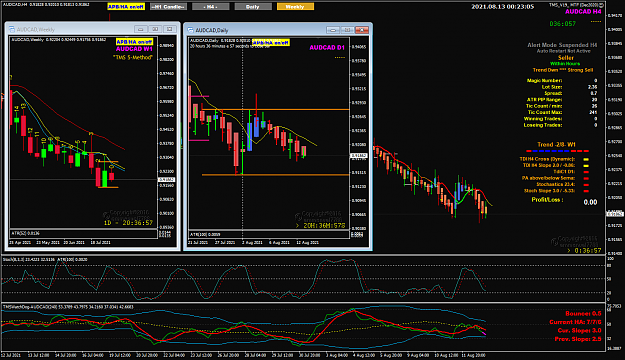The image size is (625, 360).
Task: Click the 2021.08.13 00:23:05 timestamp
Action: 503,7
